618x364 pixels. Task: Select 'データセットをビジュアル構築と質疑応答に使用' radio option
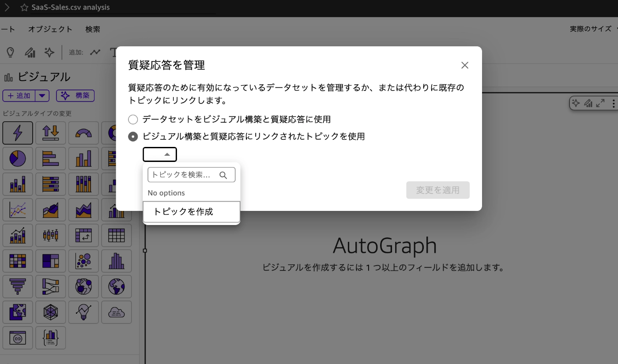[x=133, y=119]
